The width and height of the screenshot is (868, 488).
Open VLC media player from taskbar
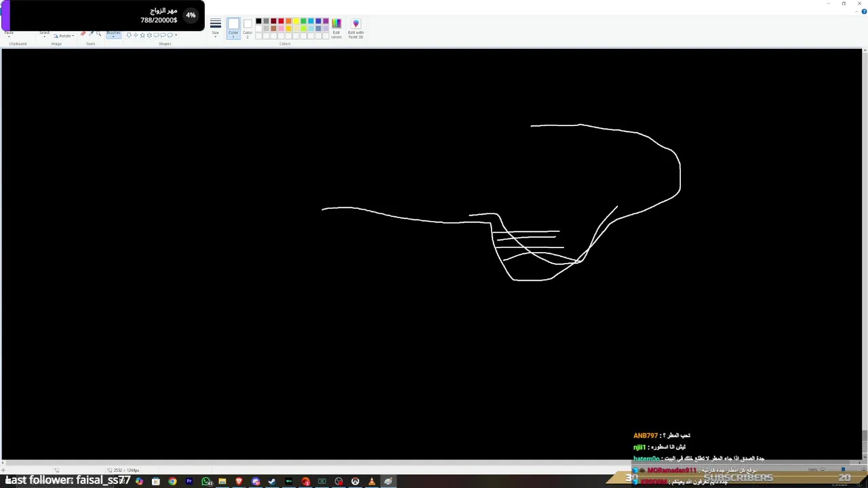[372, 481]
